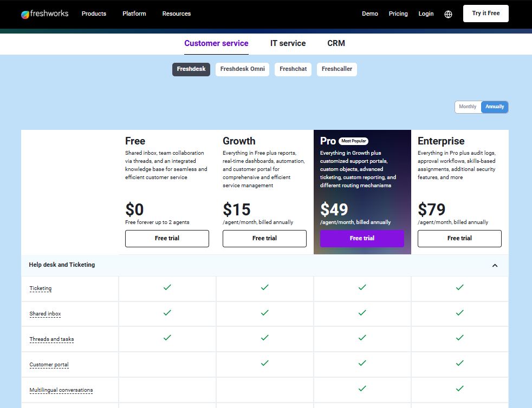Switch billing to Monthly
Screen dimensions: 532x408
tap(468, 107)
